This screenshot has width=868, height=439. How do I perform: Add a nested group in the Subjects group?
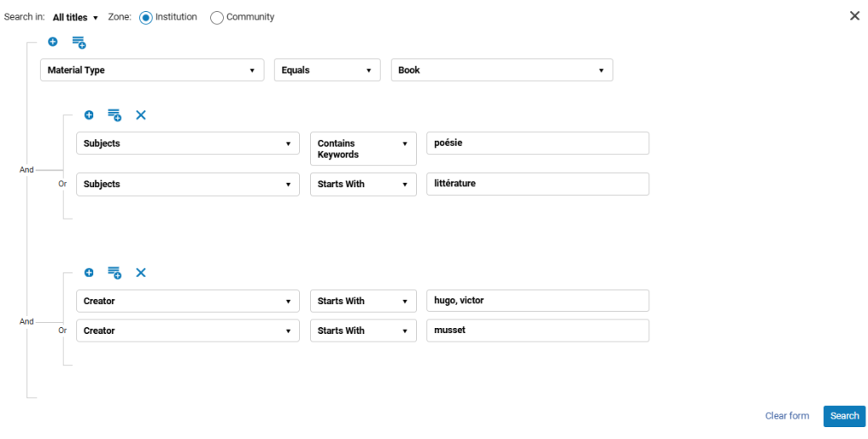tap(114, 115)
